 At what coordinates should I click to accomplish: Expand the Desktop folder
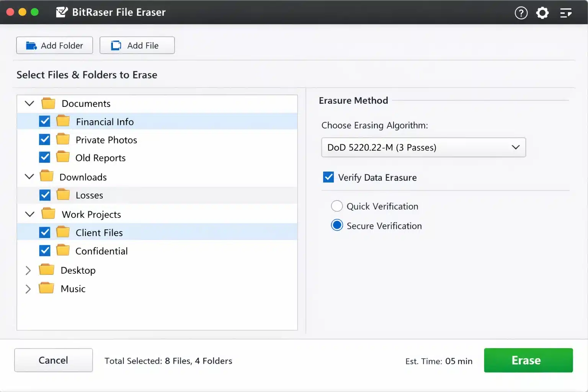tap(28, 270)
